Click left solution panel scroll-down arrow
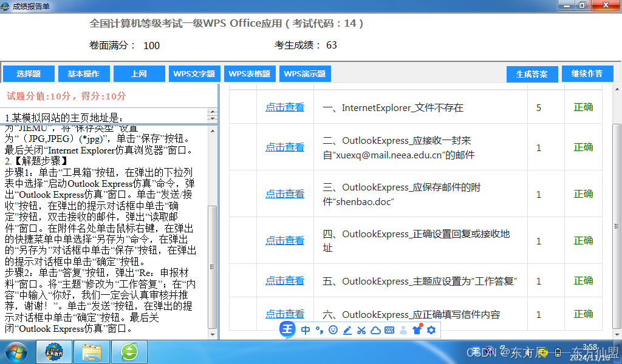622x364 pixels. coord(213,335)
